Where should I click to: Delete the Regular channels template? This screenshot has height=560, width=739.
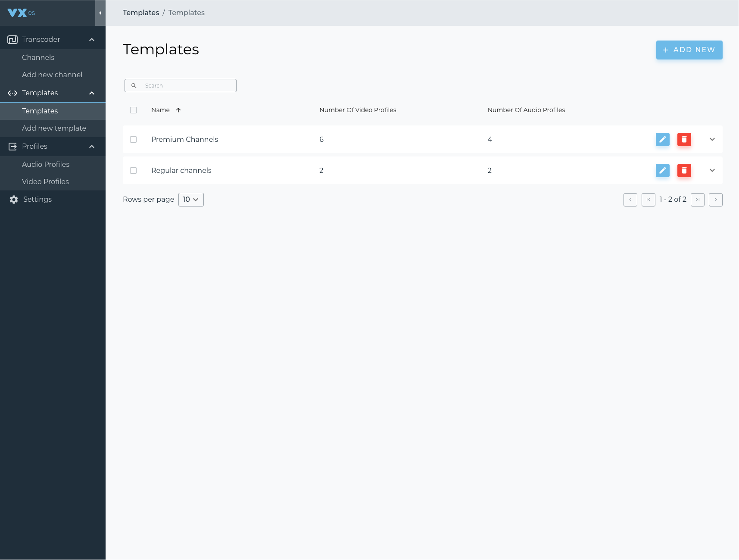(x=684, y=171)
